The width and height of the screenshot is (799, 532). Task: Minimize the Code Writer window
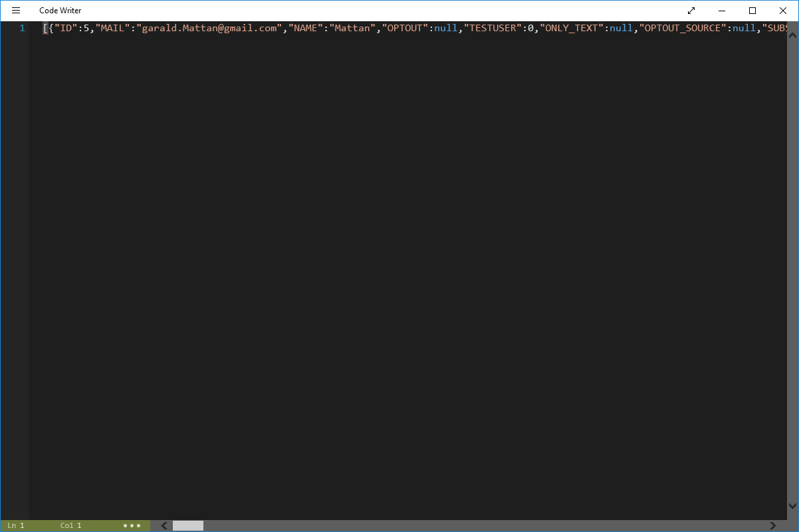point(722,11)
